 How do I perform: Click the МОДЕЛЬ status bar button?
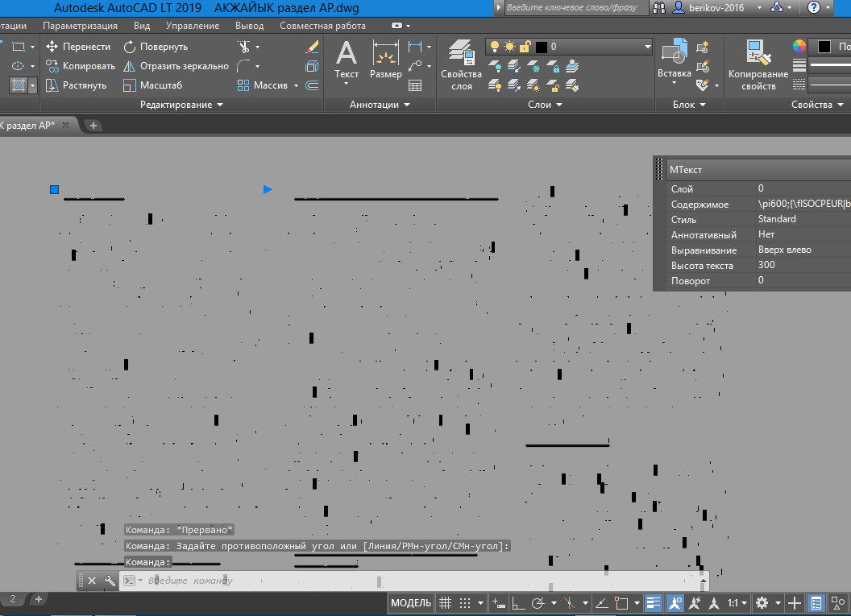click(x=411, y=603)
